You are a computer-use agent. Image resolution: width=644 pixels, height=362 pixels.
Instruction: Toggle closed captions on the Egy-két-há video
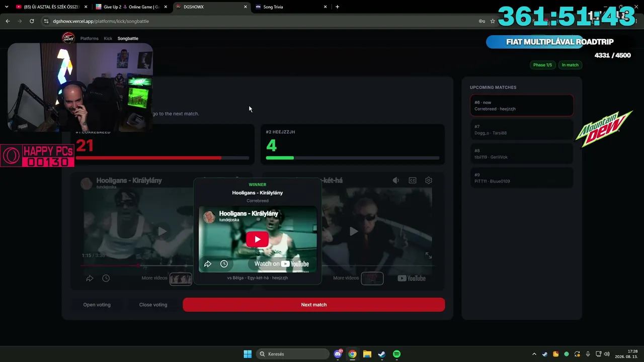pyautogui.click(x=413, y=180)
